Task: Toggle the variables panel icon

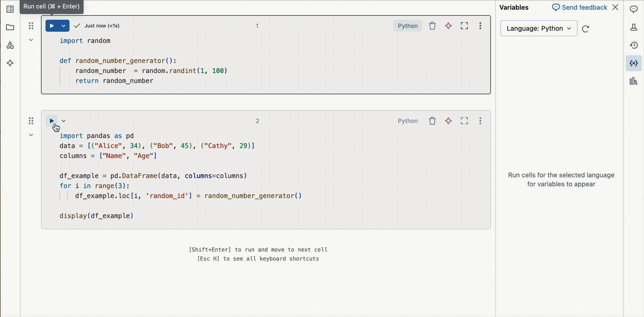Action: click(634, 63)
